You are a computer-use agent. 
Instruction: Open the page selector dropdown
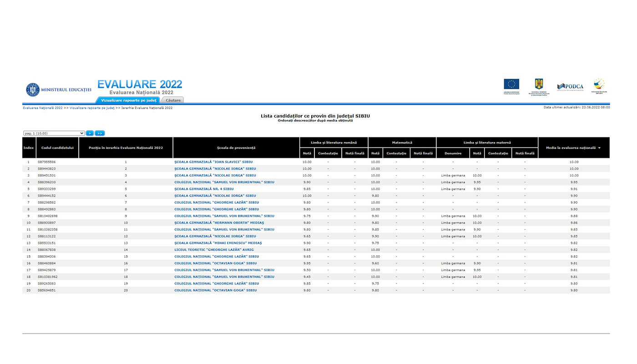click(x=54, y=133)
